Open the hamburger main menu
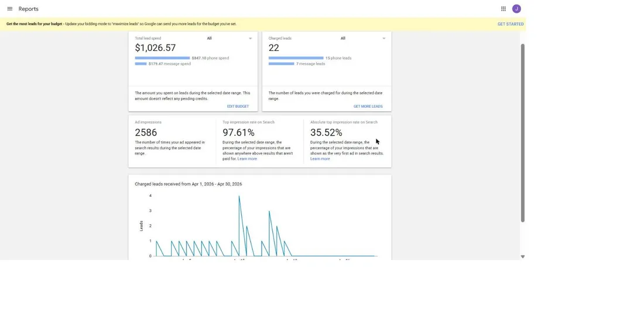 click(10, 9)
